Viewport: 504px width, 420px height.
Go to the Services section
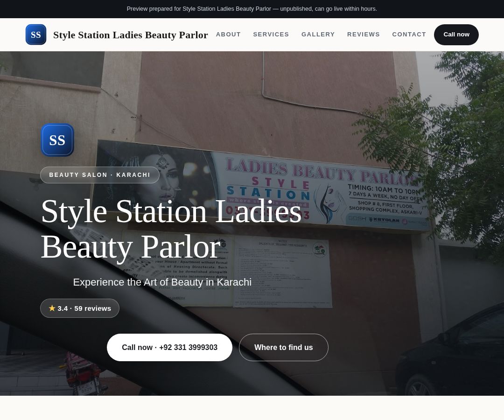271,35
